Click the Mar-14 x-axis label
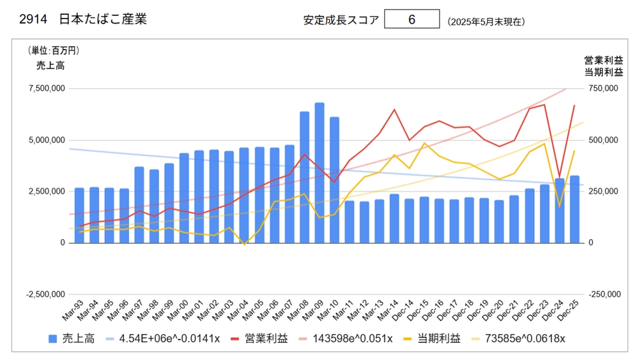This screenshot has width=639, height=364. 388,310
